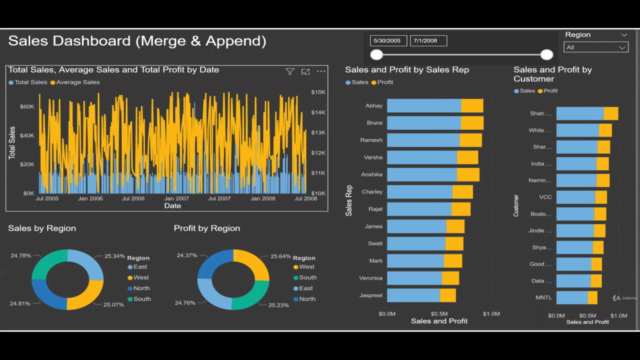Screen dimensions: 640x360
Task: Click Sales legend in Sales Rep chart
Action: tap(357, 82)
